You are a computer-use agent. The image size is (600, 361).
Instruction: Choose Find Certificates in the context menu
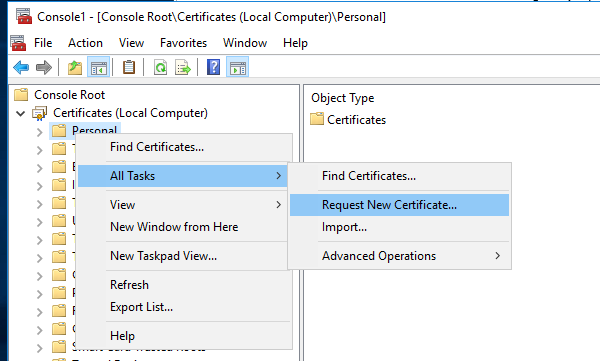click(x=184, y=147)
